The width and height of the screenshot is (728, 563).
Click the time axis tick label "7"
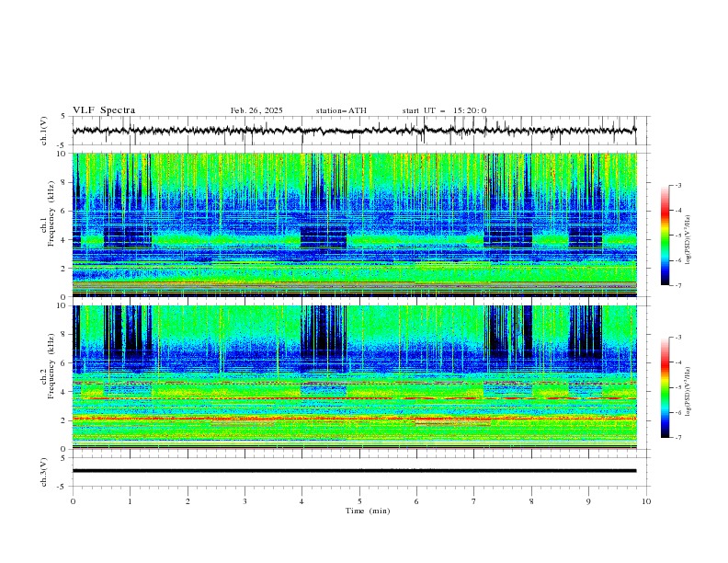pos(473,501)
